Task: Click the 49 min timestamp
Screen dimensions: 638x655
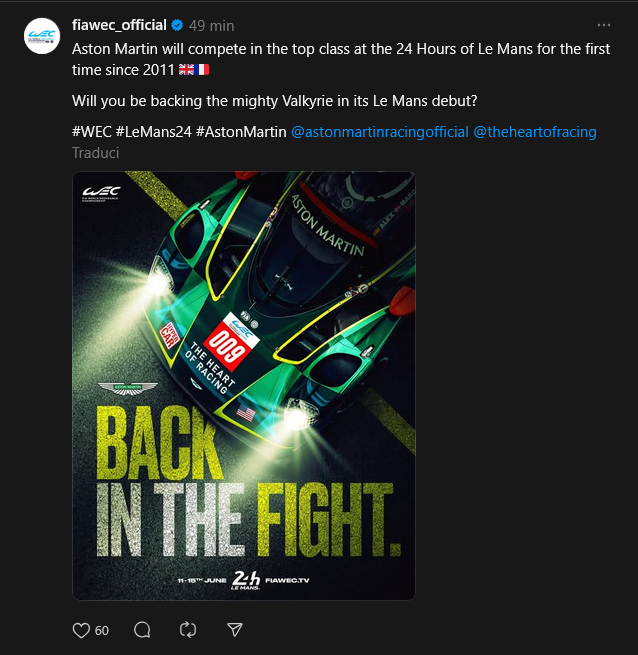Action: (x=211, y=26)
